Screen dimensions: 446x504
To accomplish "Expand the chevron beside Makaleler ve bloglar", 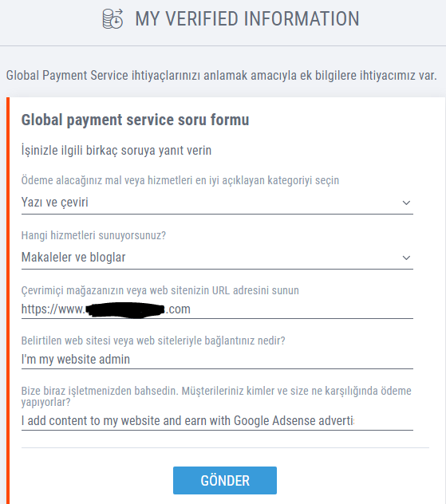I will coord(406,258).
